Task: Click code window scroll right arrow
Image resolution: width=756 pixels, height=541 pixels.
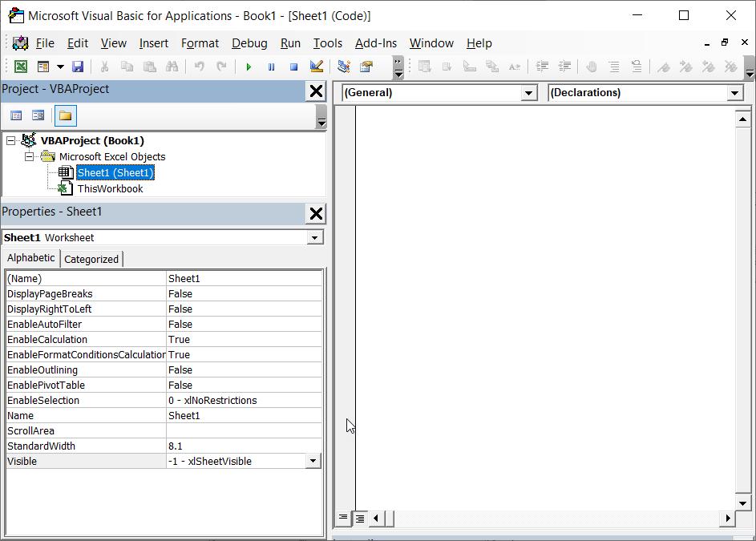Action: pyautogui.click(x=728, y=519)
